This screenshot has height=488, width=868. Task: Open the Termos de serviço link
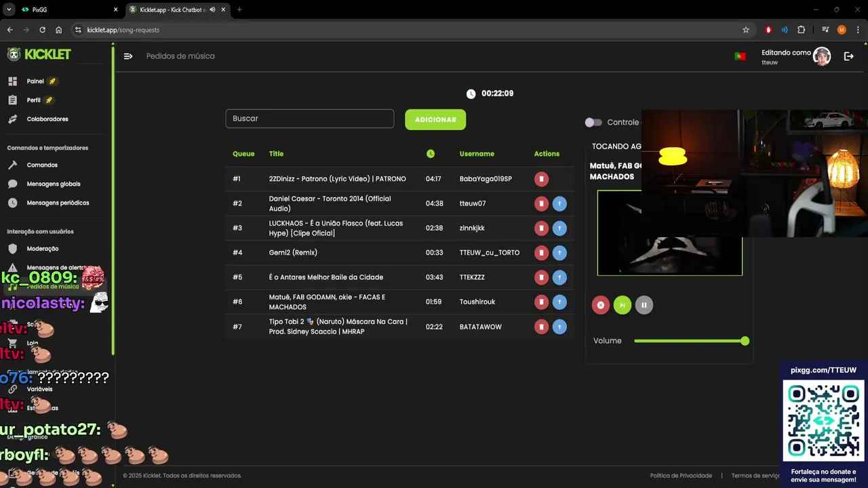click(755, 476)
